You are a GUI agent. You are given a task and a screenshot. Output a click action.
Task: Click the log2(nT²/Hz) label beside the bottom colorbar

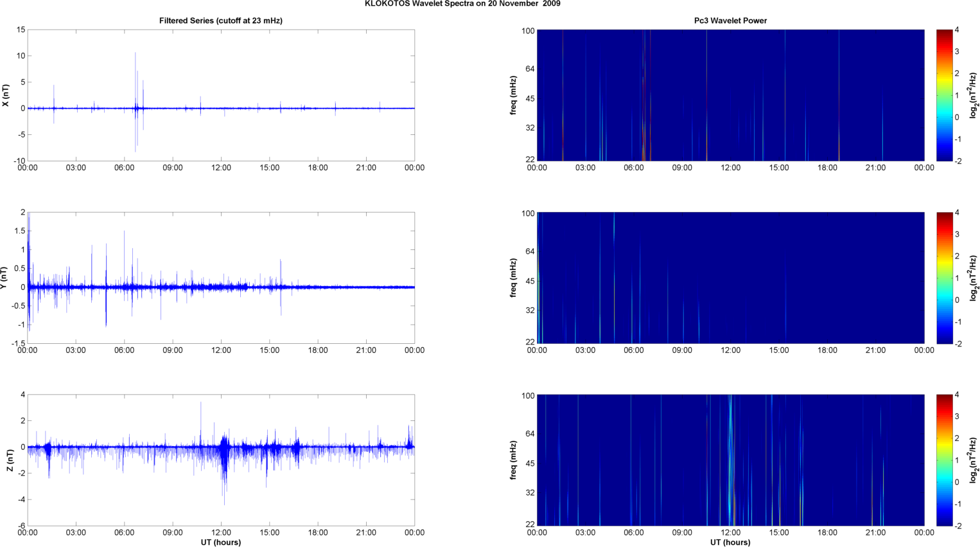coord(974,460)
